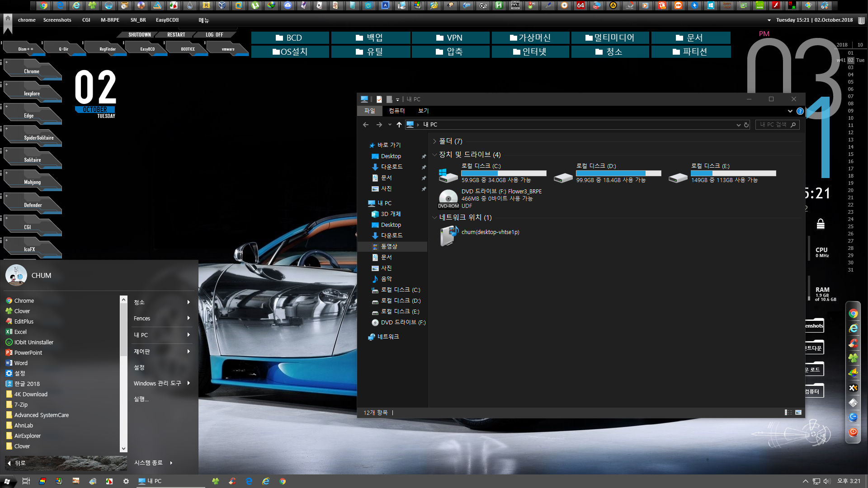
Task: Click the RESTART button
Action: point(176,35)
